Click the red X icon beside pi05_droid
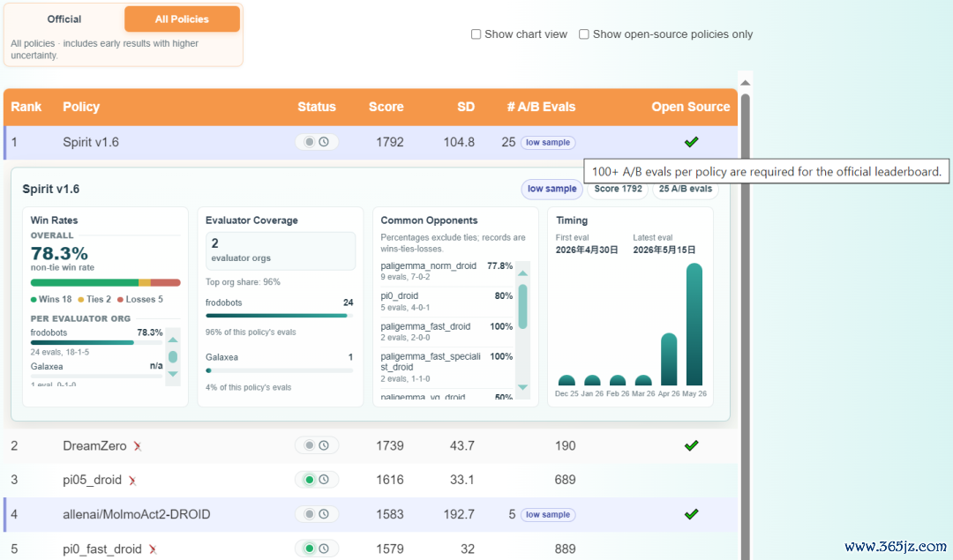Image resolution: width=953 pixels, height=560 pixels. [131, 481]
